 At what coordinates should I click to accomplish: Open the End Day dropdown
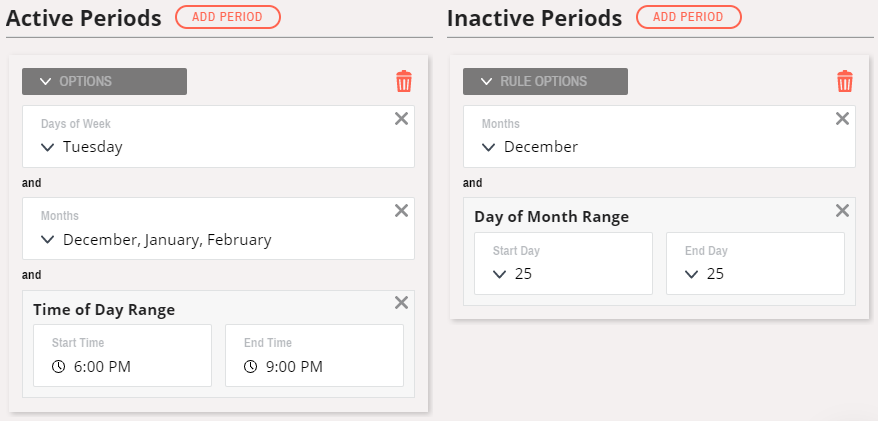coord(755,263)
